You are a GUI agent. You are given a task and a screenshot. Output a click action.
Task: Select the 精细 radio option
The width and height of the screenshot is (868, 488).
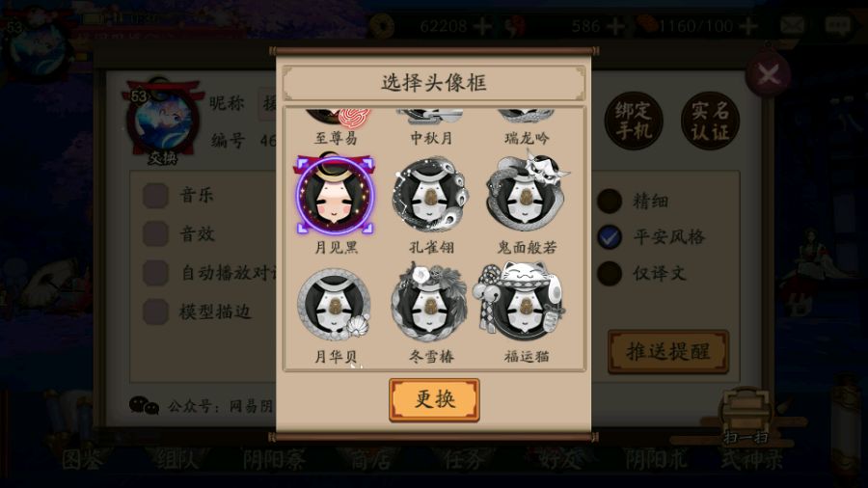pos(610,201)
